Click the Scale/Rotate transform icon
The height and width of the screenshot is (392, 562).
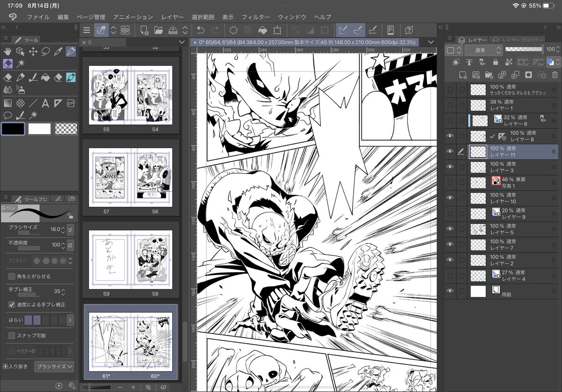point(277,30)
